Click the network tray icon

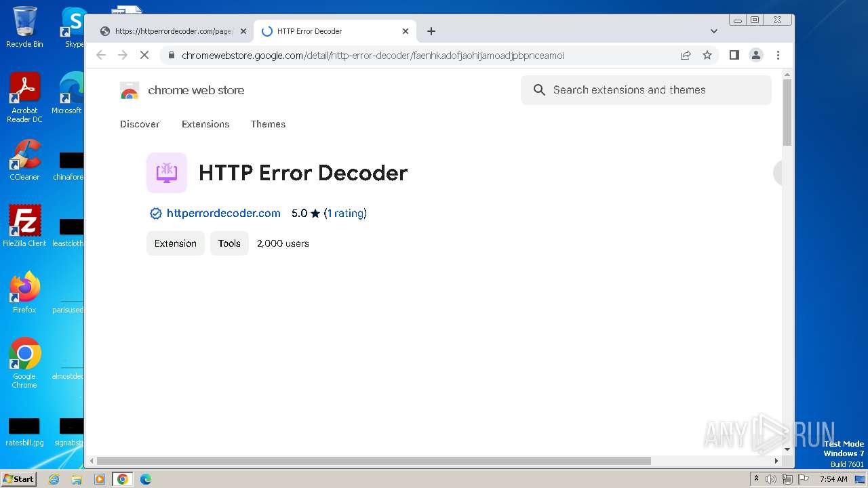[x=787, y=479]
